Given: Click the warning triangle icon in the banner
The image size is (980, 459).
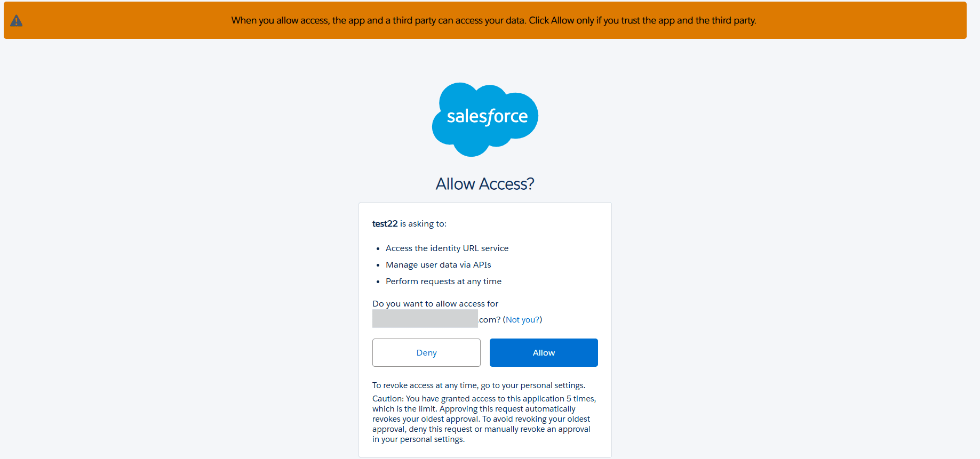Looking at the screenshot, I should click(16, 20).
